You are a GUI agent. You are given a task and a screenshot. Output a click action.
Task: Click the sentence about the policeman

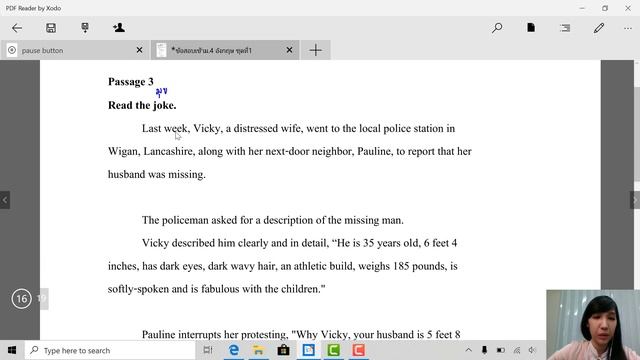click(273, 220)
